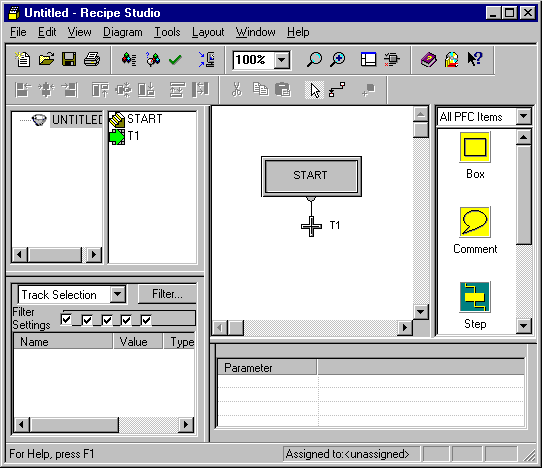The width and height of the screenshot is (542, 468).
Task: Click the tree pane scroll right arrow
Action: 93,255
